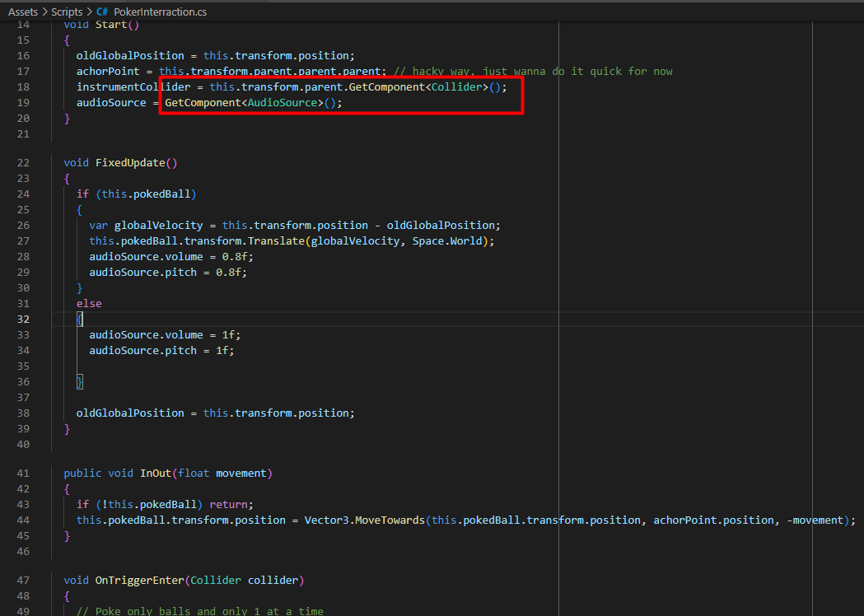Click the 'hacky way' comment on line 17
Image resolution: width=864 pixels, height=616 pixels.
pyautogui.click(x=534, y=71)
